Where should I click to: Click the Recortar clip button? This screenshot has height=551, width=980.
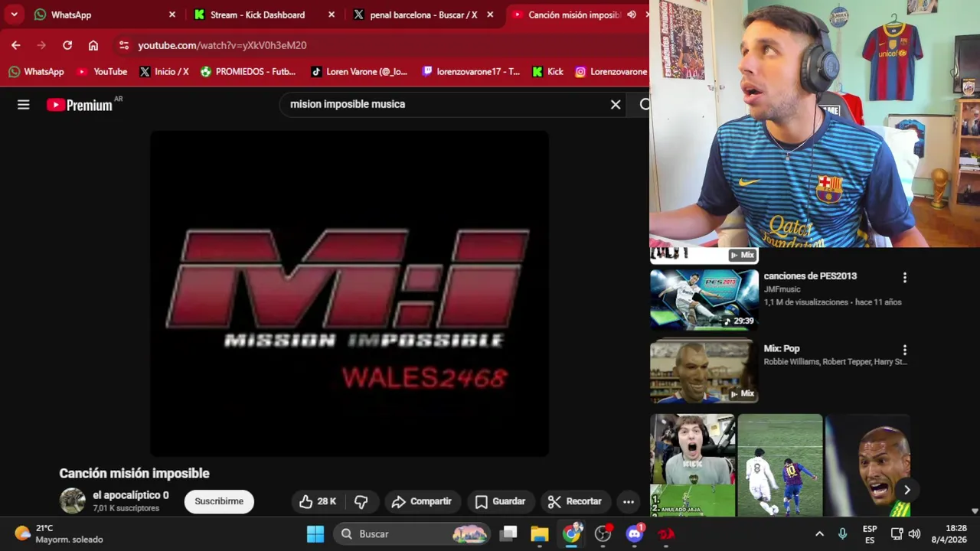click(574, 501)
